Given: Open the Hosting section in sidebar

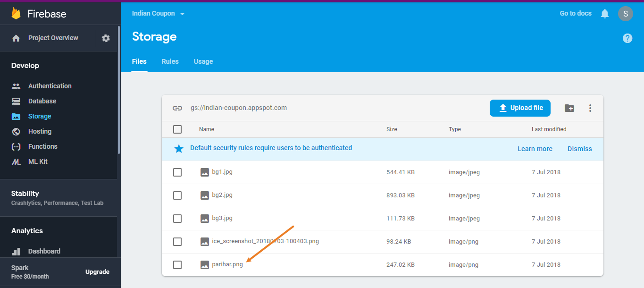Looking at the screenshot, I should pyautogui.click(x=40, y=131).
